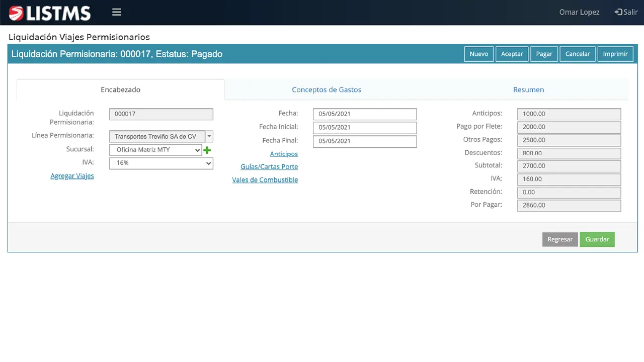Open the Vales de Combustible link

click(265, 180)
